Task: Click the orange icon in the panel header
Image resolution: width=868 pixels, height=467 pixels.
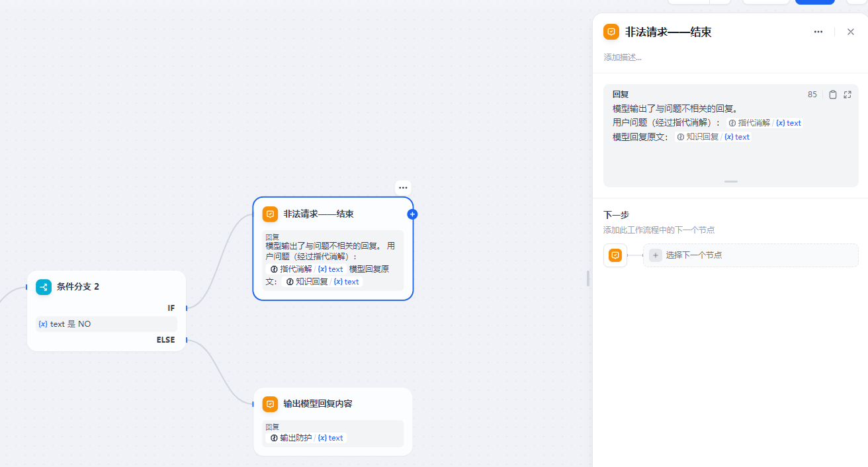Action: [x=611, y=32]
